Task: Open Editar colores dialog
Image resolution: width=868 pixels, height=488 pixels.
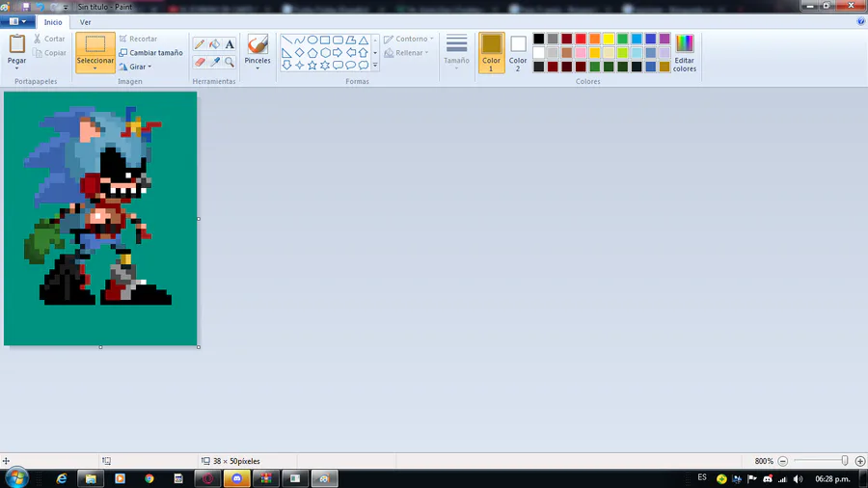Action: click(x=684, y=53)
